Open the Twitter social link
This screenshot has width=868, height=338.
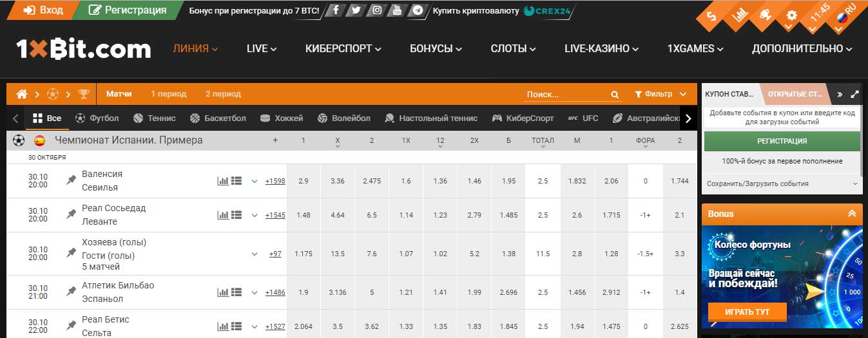[x=356, y=10]
